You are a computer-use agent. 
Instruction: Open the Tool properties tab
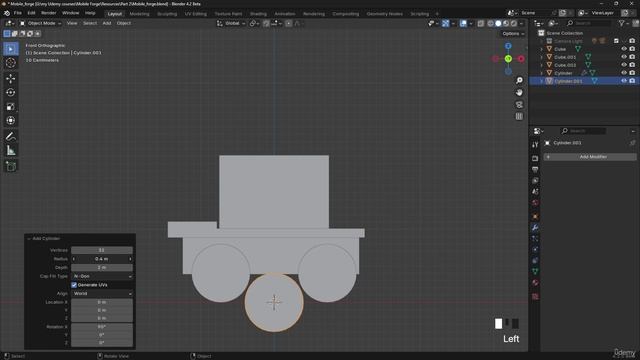(535, 145)
